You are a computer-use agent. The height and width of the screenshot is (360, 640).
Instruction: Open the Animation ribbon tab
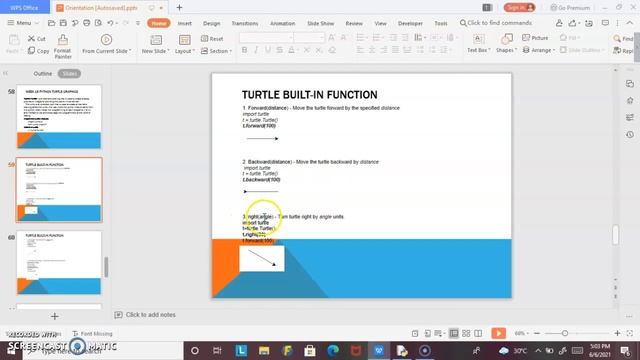point(282,23)
